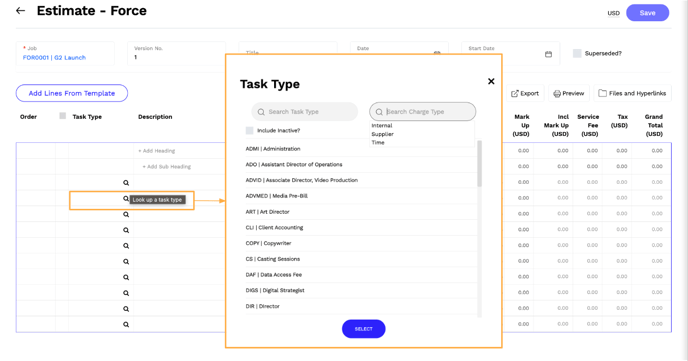Select DAF | Data Access Fee

(361, 275)
